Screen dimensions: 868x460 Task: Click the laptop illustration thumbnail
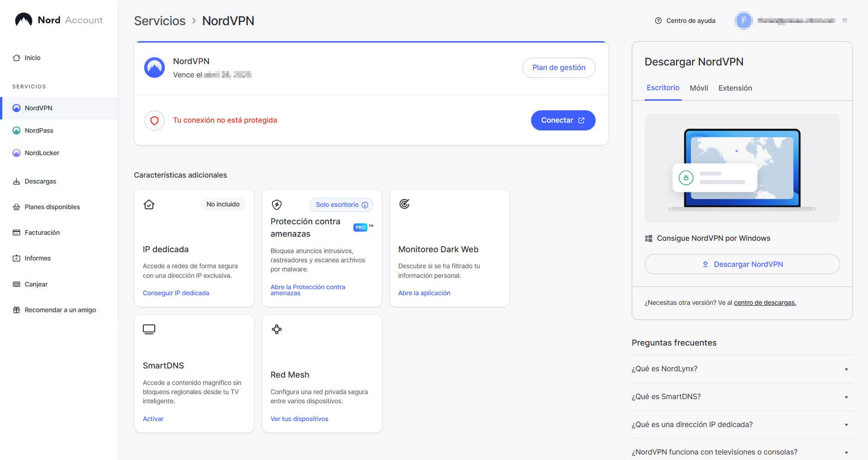click(x=742, y=168)
